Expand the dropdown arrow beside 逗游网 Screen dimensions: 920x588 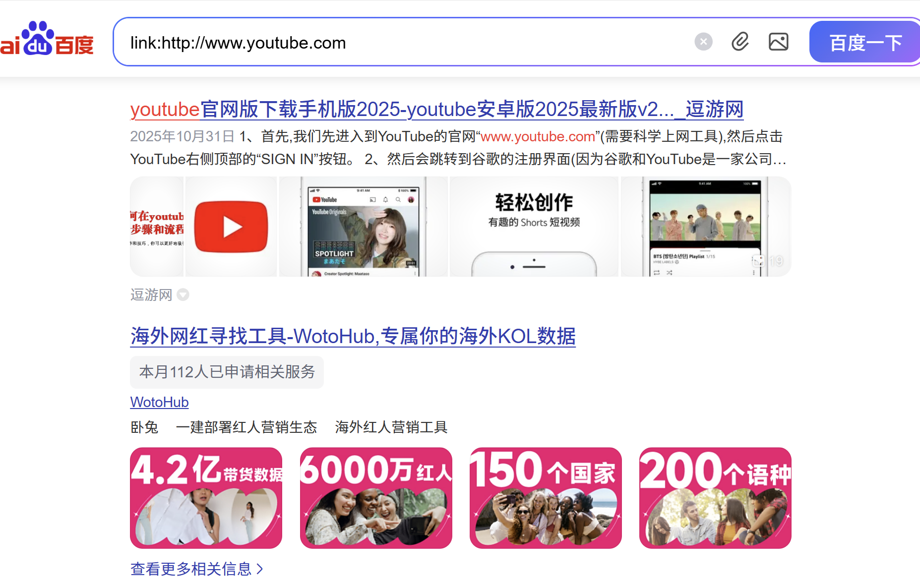[x=183, y=295]
